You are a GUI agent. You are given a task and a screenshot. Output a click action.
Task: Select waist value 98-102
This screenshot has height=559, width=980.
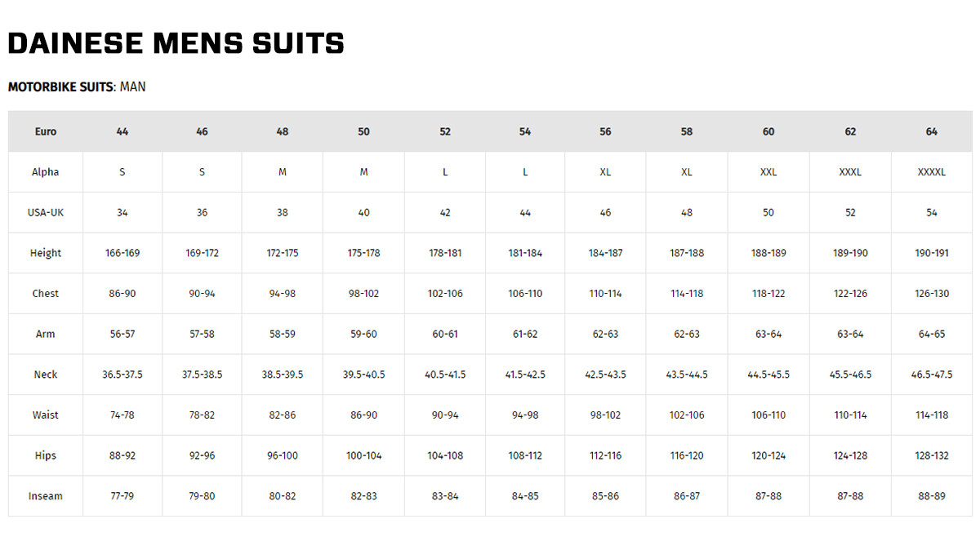click(x=605, y=415)
